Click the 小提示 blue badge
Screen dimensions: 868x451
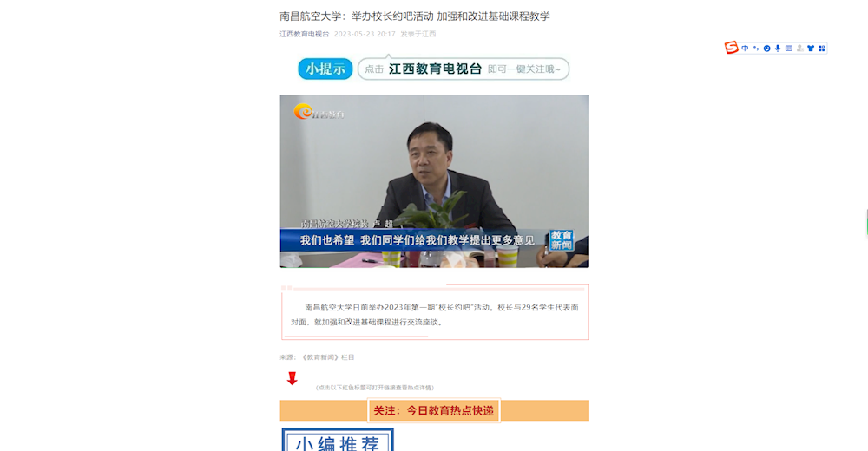tap(325, 69)
